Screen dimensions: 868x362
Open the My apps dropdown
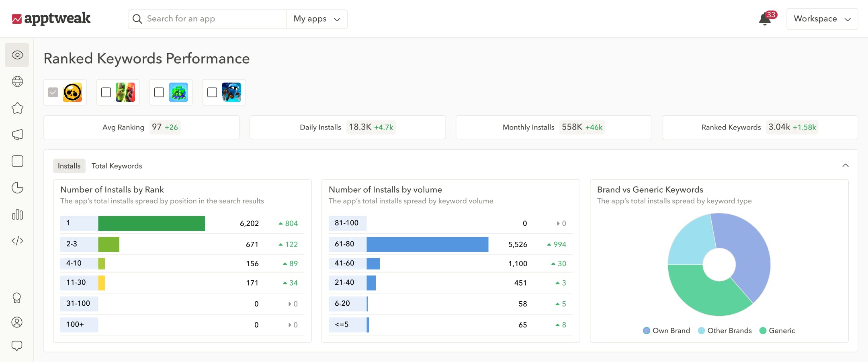point(317,19)
